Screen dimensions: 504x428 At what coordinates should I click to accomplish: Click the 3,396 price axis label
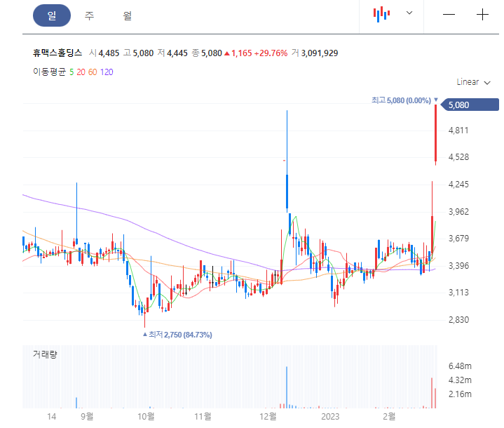coord(458,266)
